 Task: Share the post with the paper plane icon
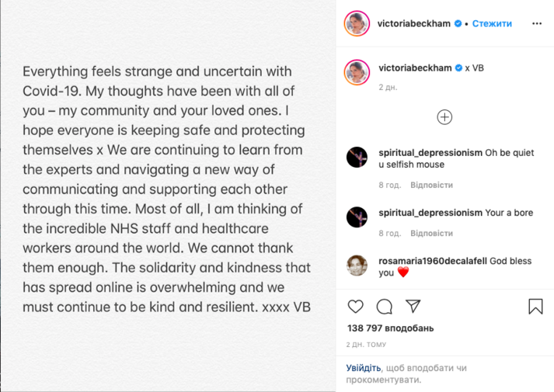coord(413,306)
